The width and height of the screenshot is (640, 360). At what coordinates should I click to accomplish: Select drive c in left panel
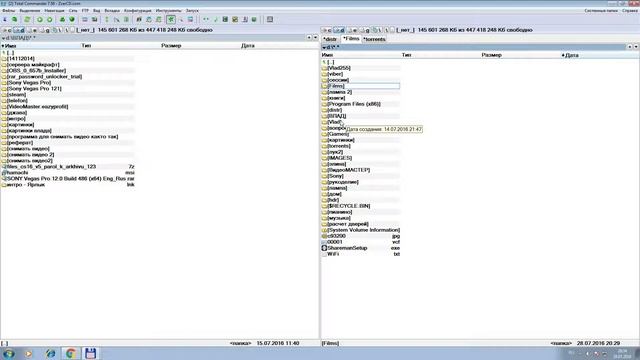[7, 30]
